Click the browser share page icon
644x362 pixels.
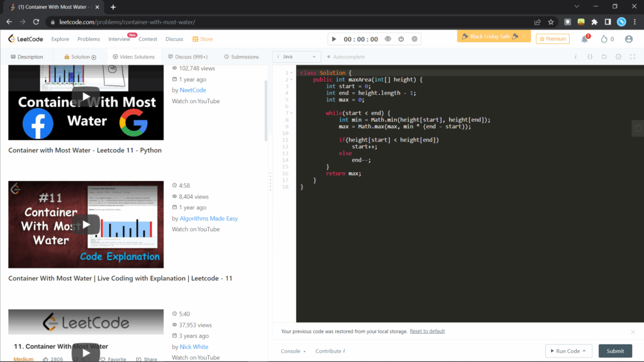(x=537, y=22)
